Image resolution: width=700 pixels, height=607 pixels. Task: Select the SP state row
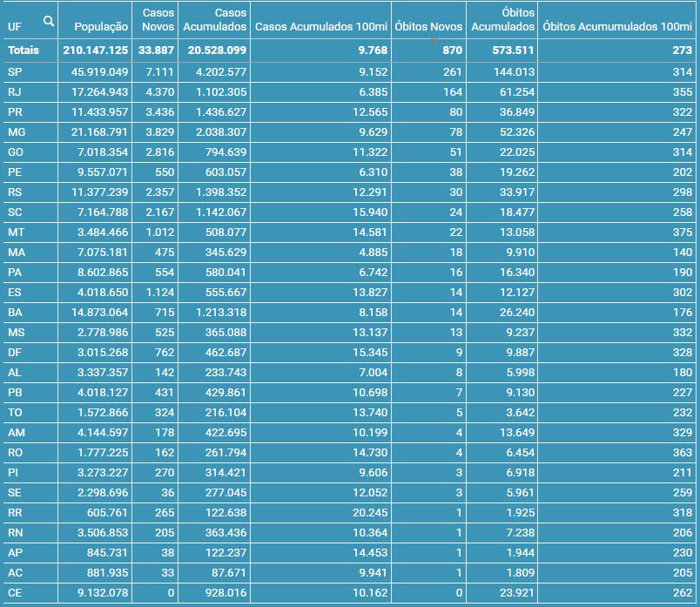tap(14, 71)
